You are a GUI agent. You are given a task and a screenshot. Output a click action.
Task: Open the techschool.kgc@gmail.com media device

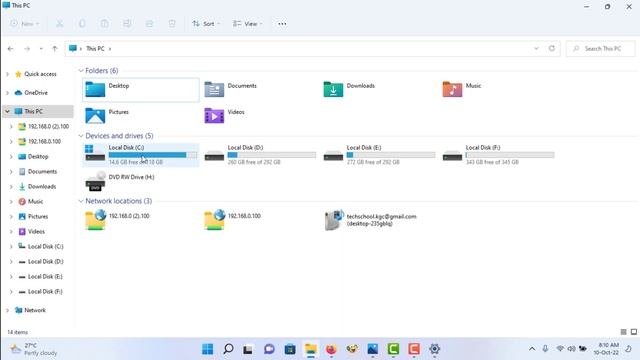tap(379, 220)
